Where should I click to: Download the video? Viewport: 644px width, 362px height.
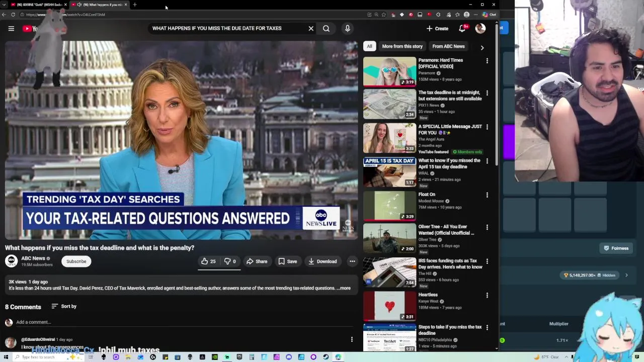click(323, 261)
